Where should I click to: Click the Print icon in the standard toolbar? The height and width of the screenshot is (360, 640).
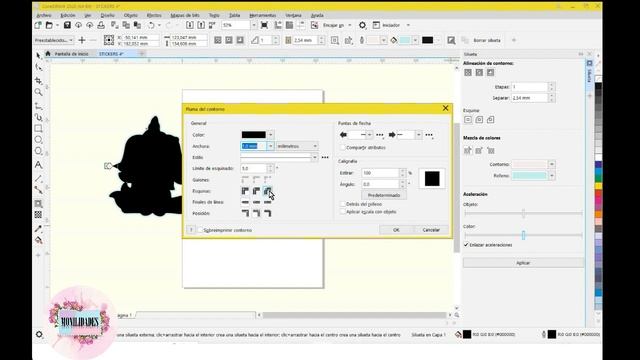pos(101,25)
